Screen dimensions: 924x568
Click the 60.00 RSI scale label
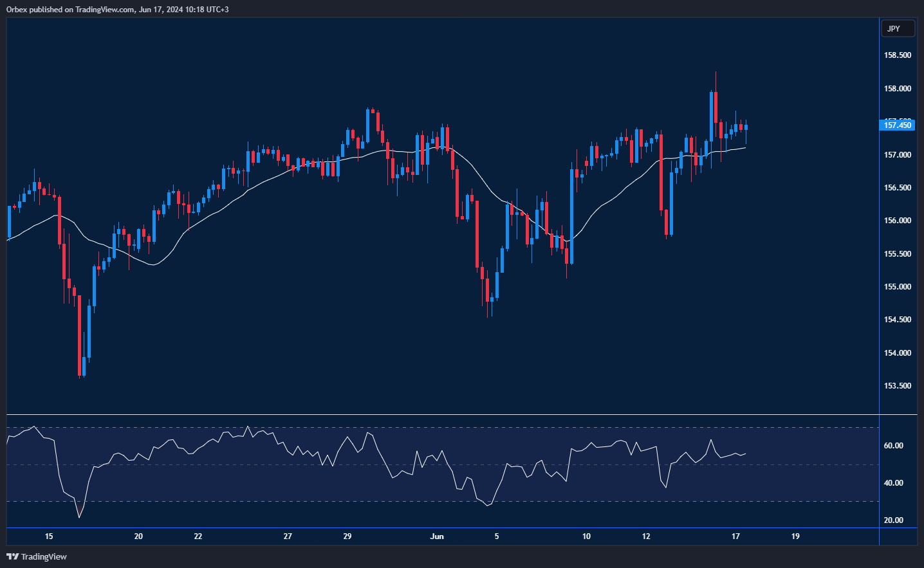click(893, 445)
